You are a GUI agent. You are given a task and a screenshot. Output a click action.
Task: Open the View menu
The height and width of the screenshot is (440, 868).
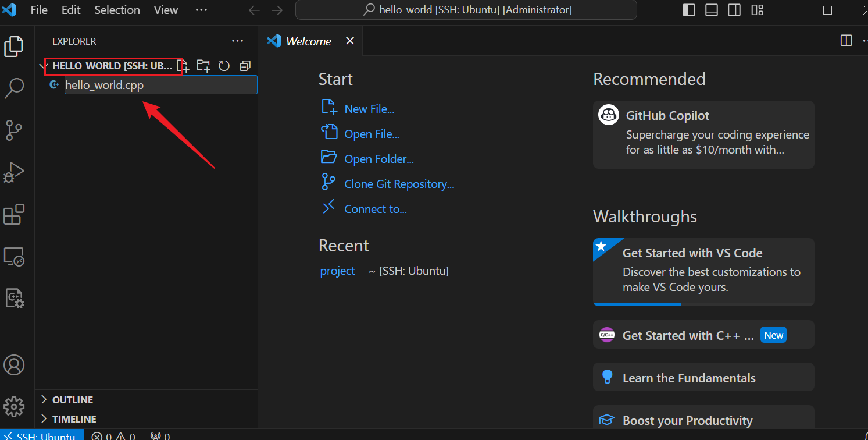tap(166, 10)
